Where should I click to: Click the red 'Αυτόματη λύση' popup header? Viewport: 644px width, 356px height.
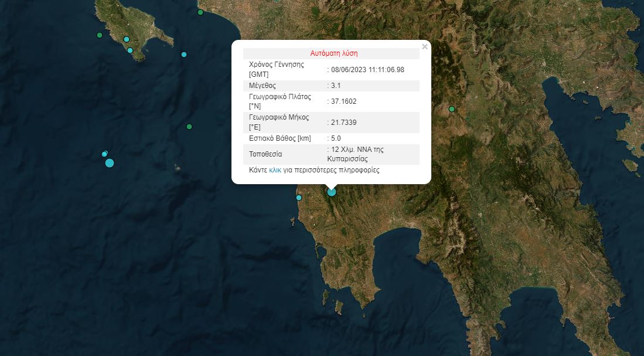point(333,53)
